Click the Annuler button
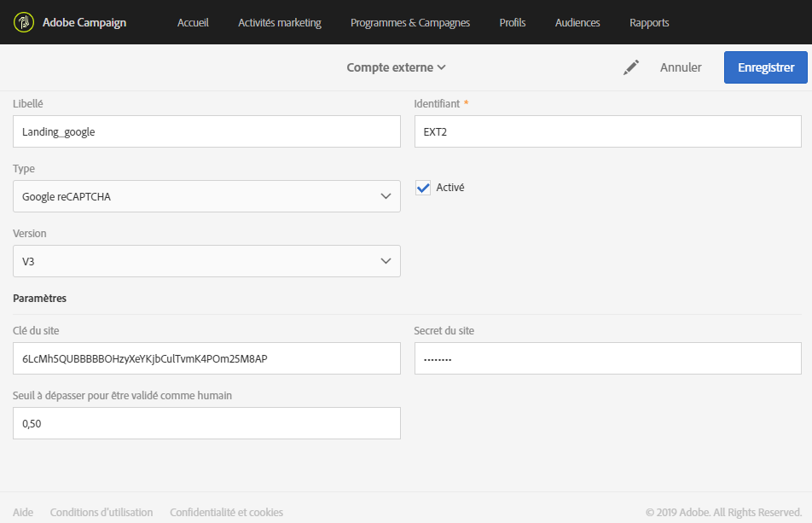 coord(681,67)
